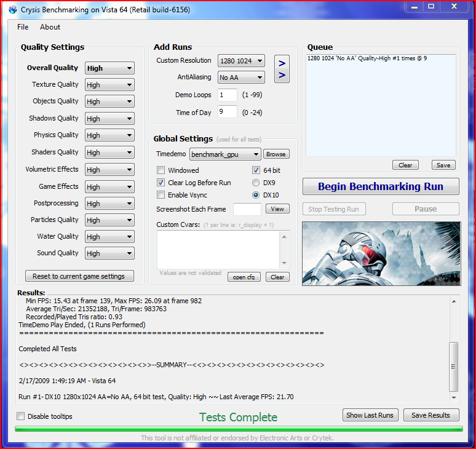Enable the Windowed checkbox
Viewport: 476px width, 449px height.
161,170
